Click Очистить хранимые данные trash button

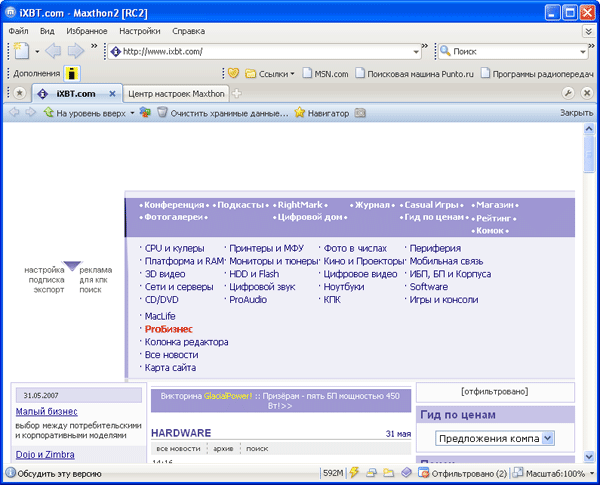(x=223, y=113)
